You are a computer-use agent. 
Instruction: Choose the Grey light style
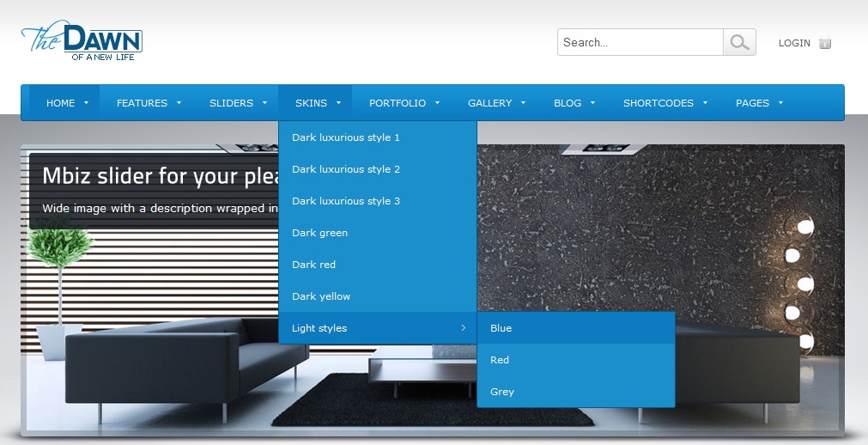point(502,392)
